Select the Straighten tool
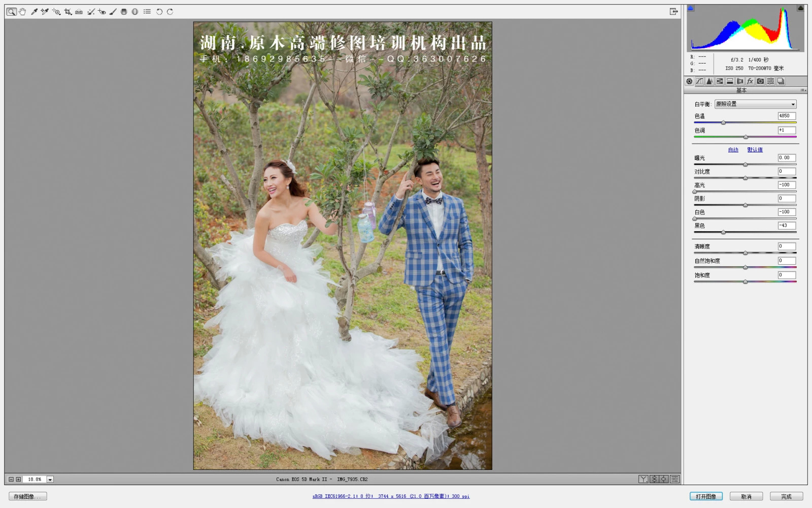 pyautogui.click(x=79, y=12)
